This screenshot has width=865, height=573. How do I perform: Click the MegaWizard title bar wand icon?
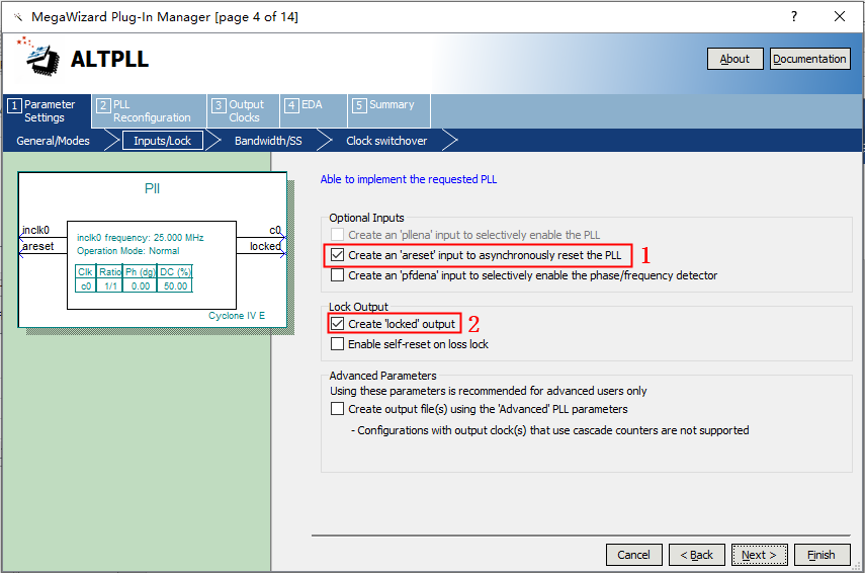click(16, 17)
